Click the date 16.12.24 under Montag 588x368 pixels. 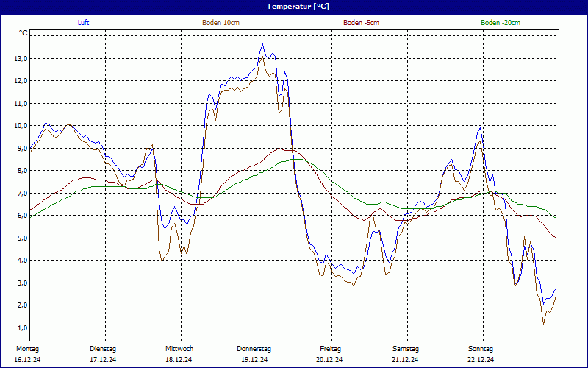tap(27, 359)
